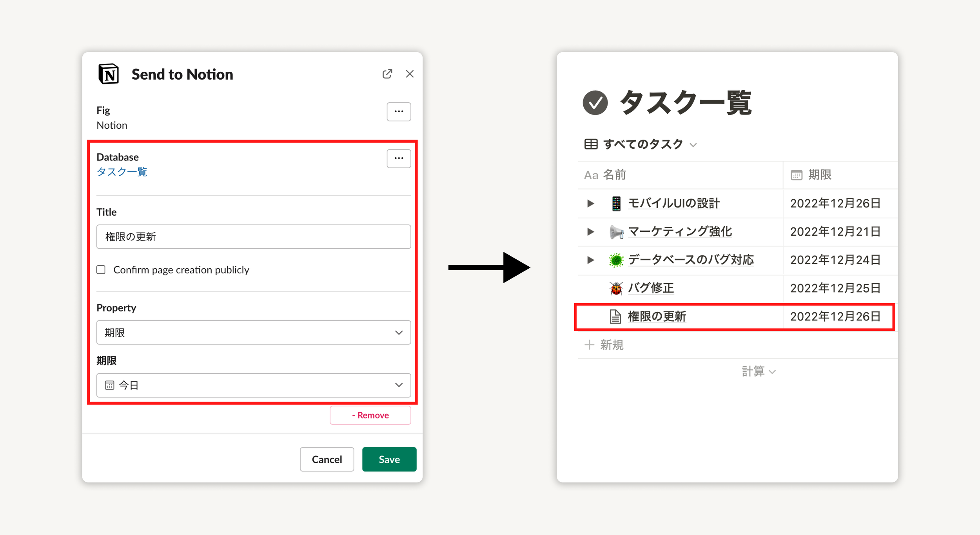Click the Title field containing 権限の更新
The image size is (980, 535).
click(x=253, y=237)
